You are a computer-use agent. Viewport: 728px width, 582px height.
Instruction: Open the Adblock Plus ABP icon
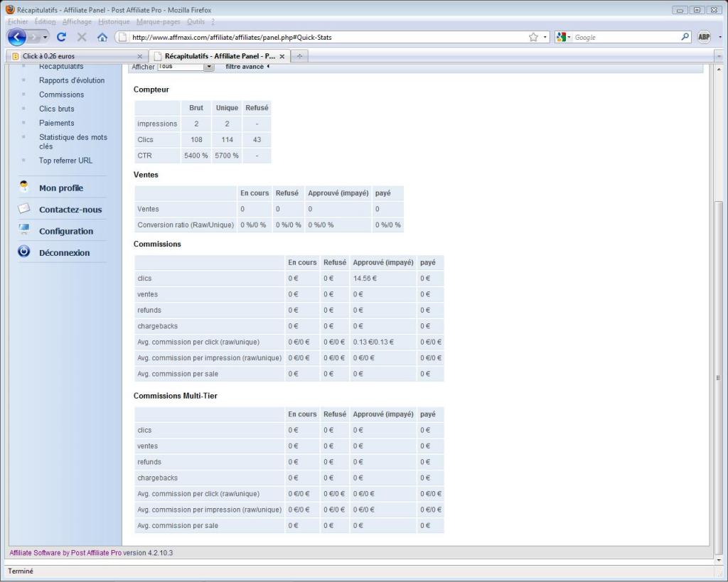pos(704,37)
